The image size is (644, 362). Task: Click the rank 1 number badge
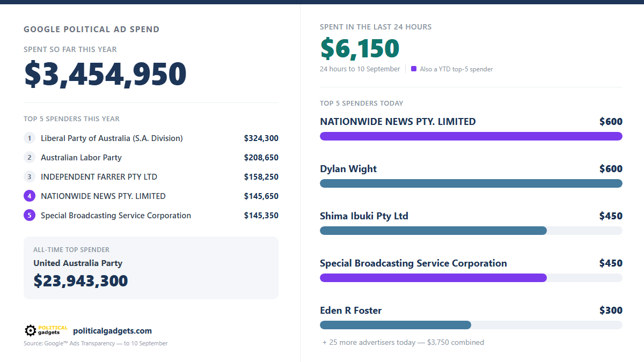(30, 138)
